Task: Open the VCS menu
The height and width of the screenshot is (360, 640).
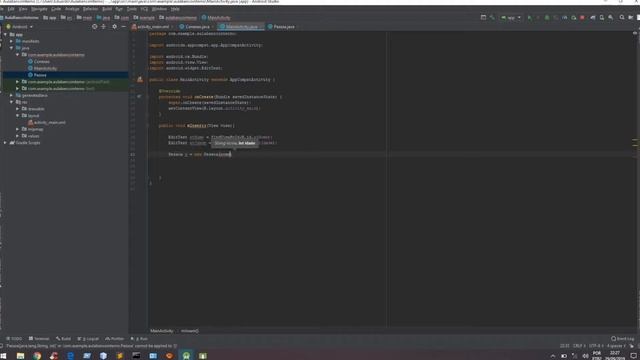Action: tap(144, 9)
